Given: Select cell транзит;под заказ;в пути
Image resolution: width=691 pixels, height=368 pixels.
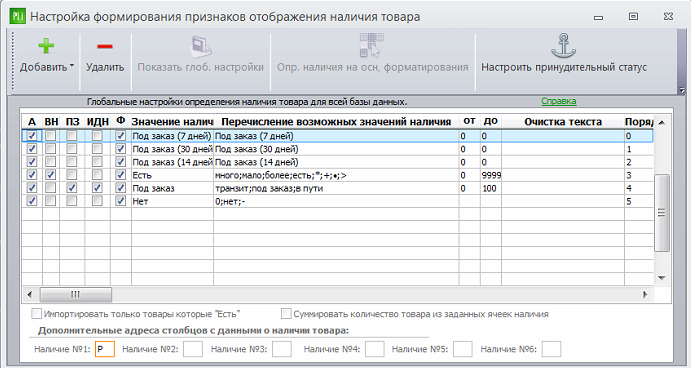Looking at the screenshot, I should [336, 188].
